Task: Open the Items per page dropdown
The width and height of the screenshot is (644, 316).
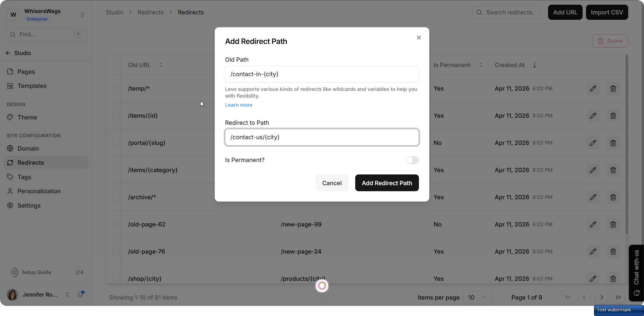Action: click(x=477, y=298)
